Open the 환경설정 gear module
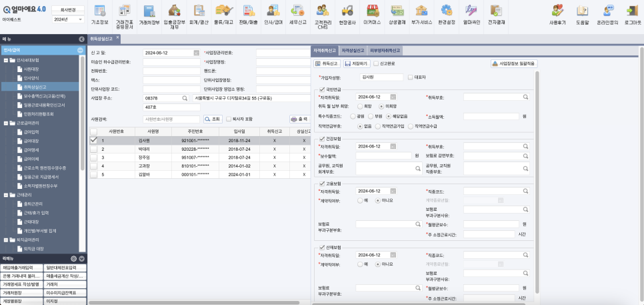 pyautogui.click(x=447, y=15)
